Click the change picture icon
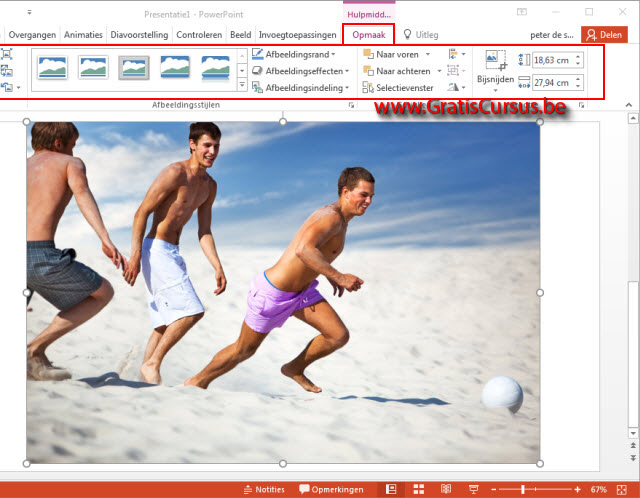Screen dimensions: 640x498 [x=7, y=71]
